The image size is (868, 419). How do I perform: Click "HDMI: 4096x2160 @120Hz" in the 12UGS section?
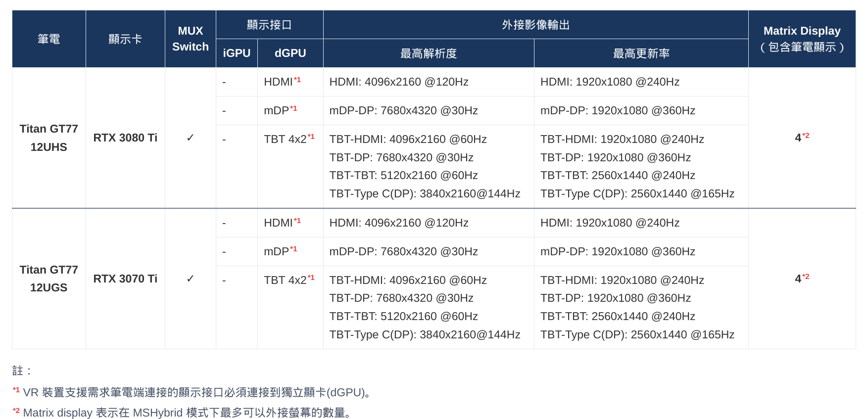click(x=399, y=223)
